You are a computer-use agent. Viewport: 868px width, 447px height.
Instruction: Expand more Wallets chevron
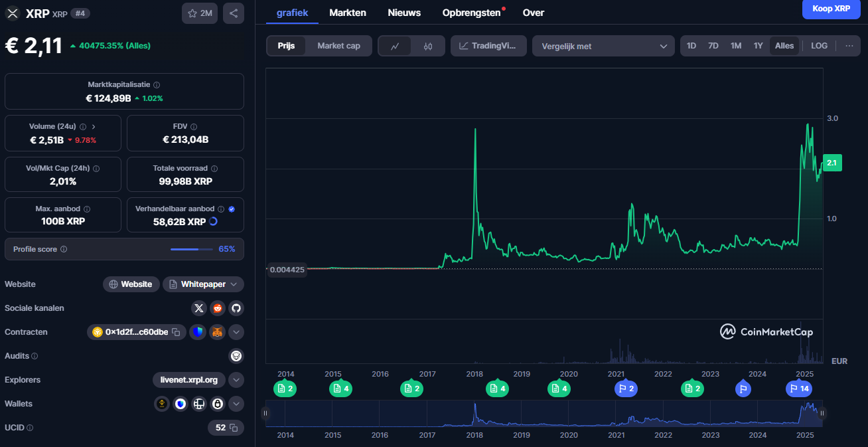pyautogui.click(x=236, y=404)
